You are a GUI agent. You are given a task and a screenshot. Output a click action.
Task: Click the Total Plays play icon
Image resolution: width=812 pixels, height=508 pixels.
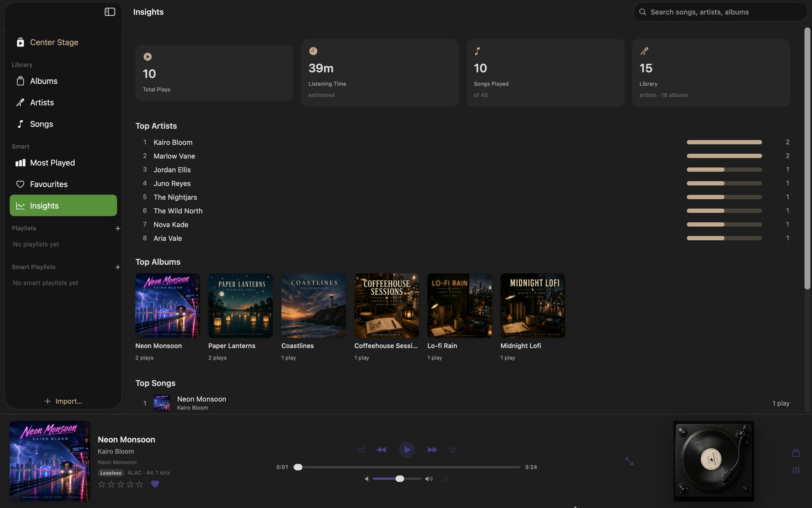point(147,57)
